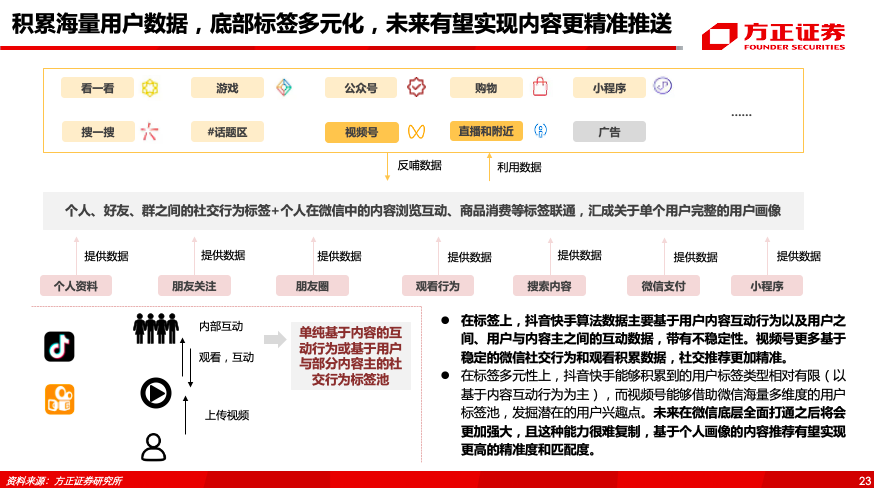The height and width of the screenshot is (488, 874).
Task: Click the 游戏 colorful diamond icon
Action: (284, 87)
